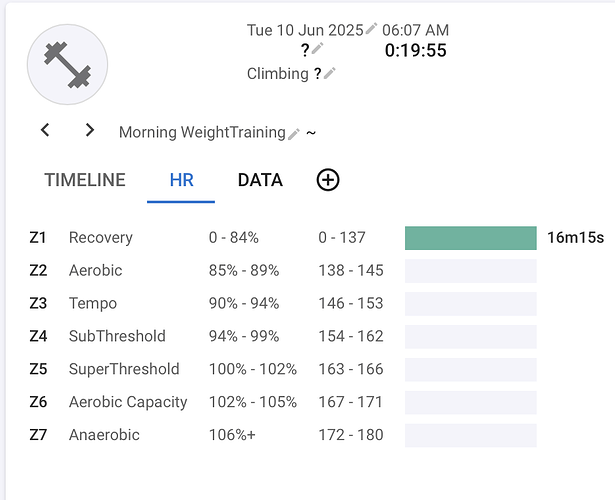Switch to the TIMELINE tab
615x500 pixels.
click(85, 180)
